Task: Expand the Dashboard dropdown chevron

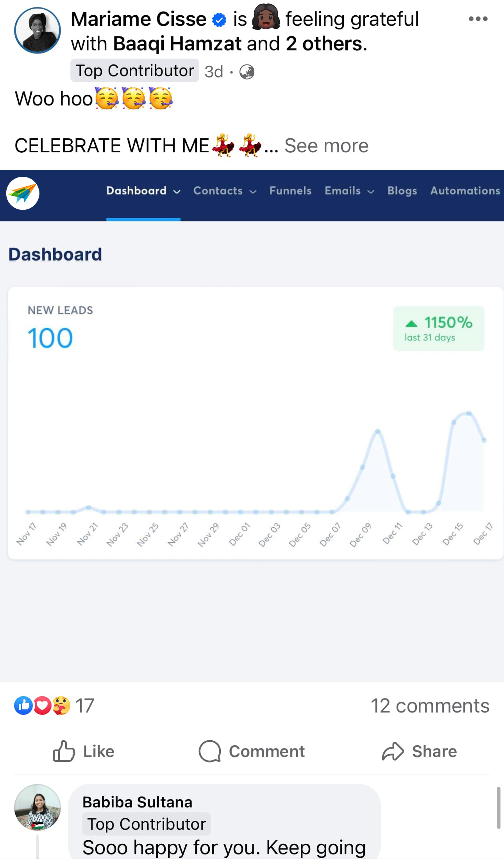Action: pos(177,191)
